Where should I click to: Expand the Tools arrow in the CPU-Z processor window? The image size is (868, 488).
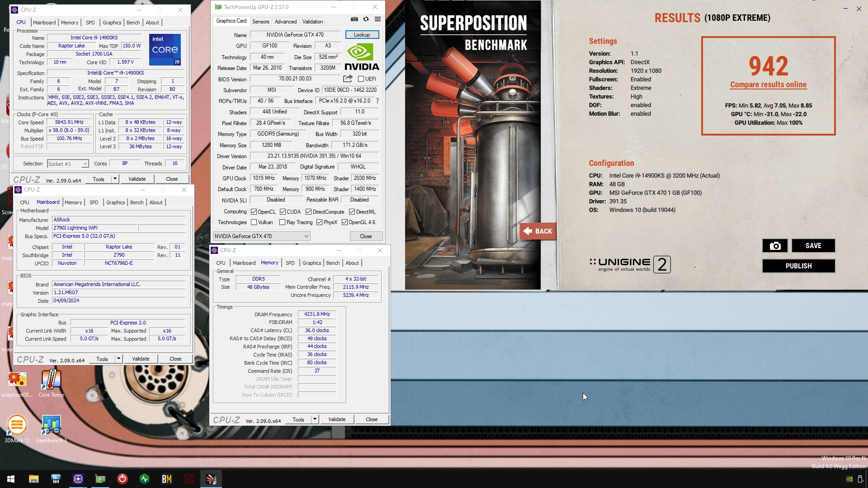point(115,179)
